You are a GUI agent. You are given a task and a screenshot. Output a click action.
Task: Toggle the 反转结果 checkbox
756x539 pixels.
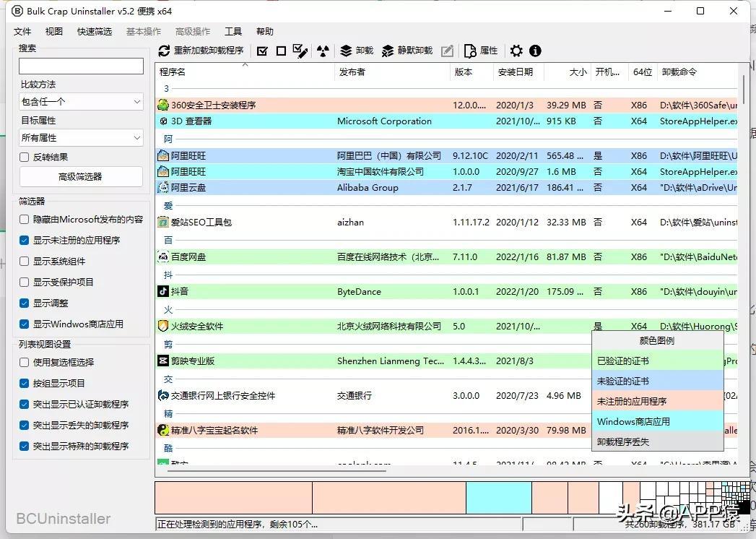click(x=24, y=157)
